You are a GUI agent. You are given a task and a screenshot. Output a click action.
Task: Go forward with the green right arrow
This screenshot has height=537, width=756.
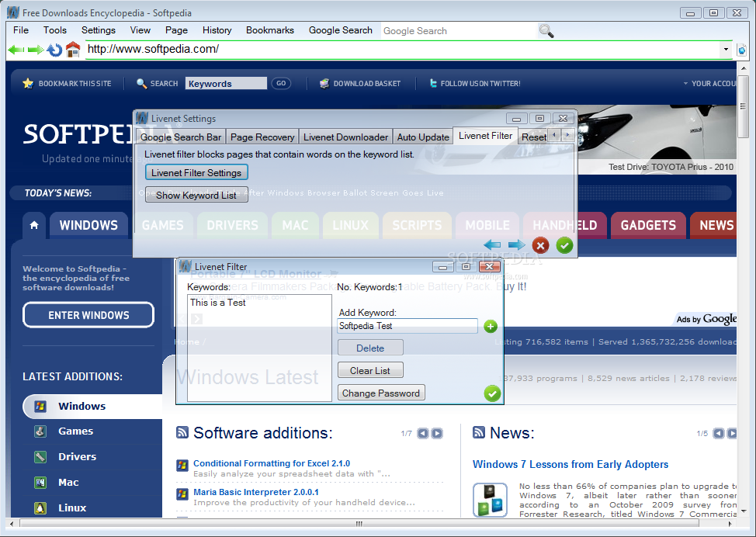click(36, 50)
